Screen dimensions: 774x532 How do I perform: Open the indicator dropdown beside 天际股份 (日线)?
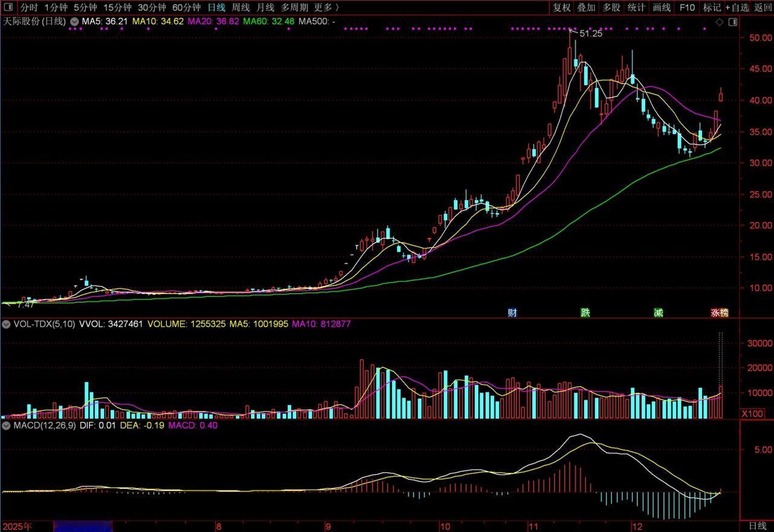coord(74,22)
